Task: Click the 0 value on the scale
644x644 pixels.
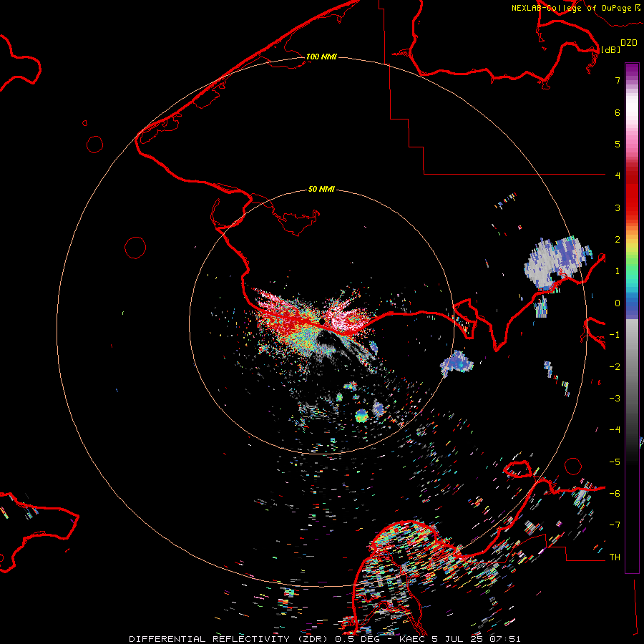Action: click(x=618, y=303)
